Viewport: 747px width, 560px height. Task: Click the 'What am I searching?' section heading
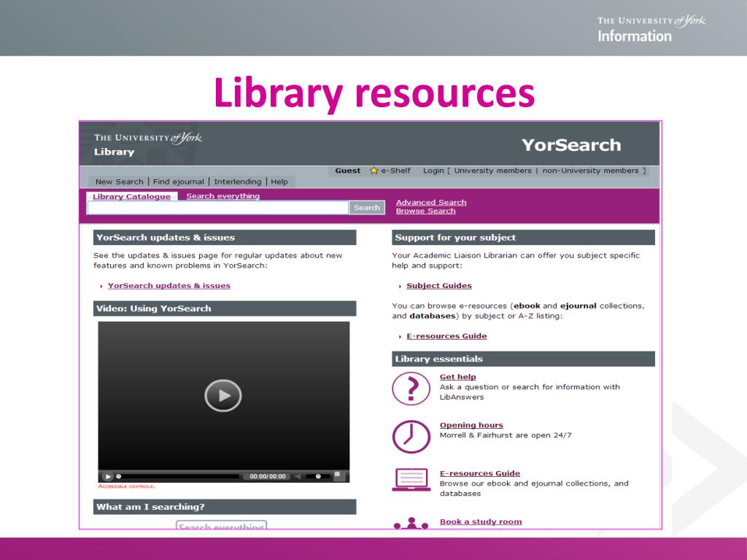coord(225,507)
